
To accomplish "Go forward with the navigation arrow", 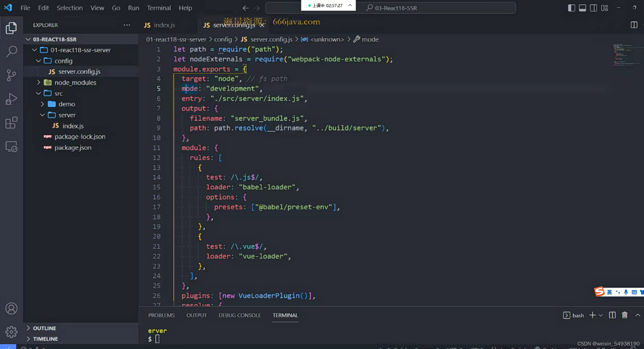I will click(257, 8).
